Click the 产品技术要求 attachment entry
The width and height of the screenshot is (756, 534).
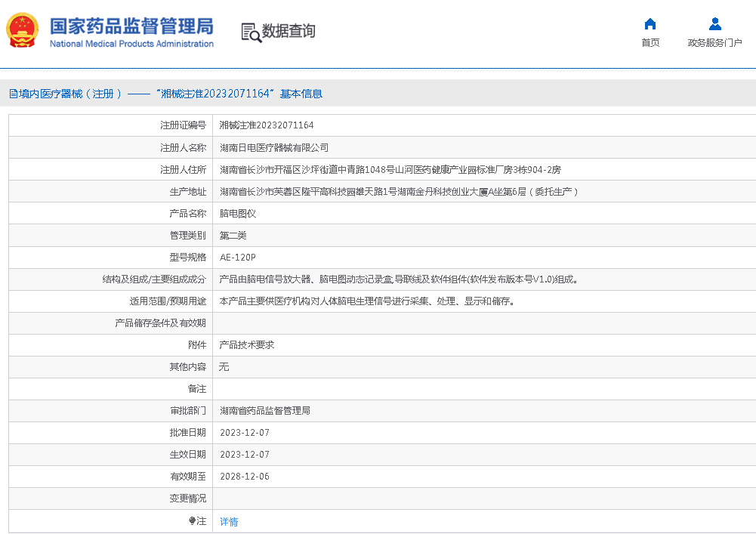pyautogui.click(x=247, y=344)
